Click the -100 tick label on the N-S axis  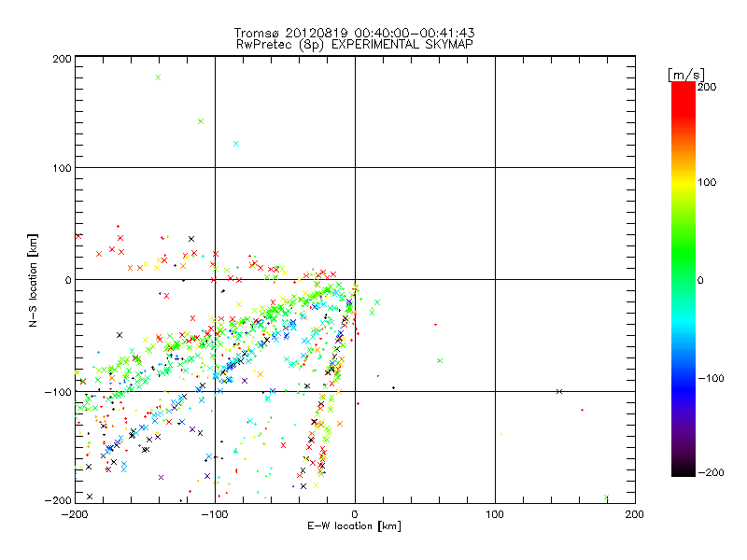point(58,392)
